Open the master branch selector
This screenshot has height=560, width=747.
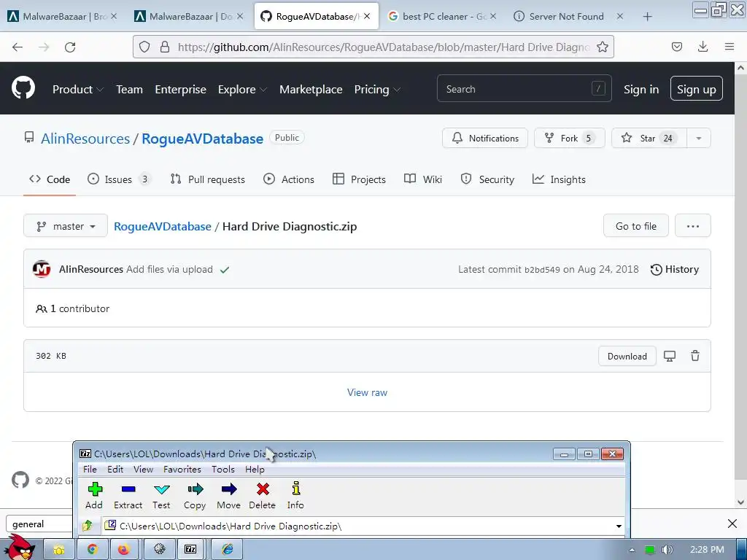click(66, 226)
